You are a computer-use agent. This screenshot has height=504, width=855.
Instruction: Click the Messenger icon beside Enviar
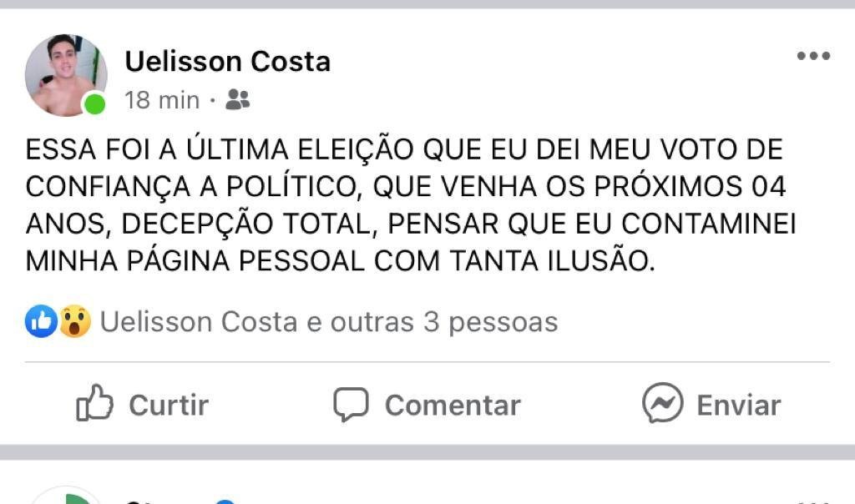click(x=662, y=404)
